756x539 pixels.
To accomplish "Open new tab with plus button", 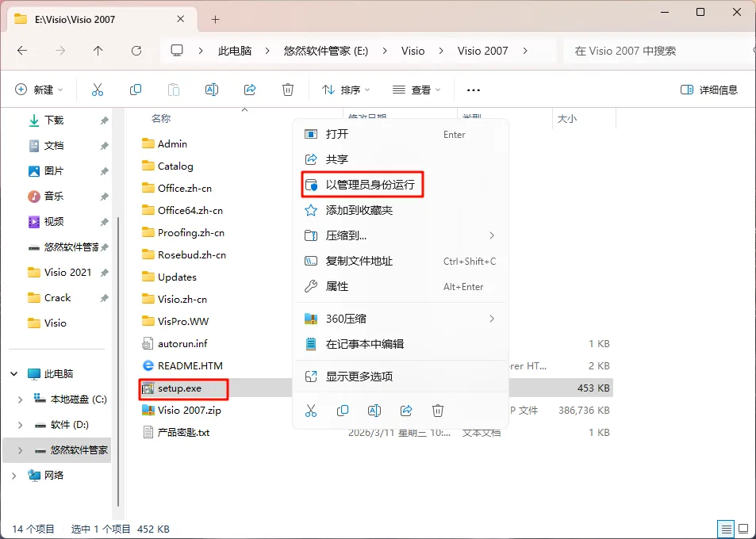I will tap(216, 19).
